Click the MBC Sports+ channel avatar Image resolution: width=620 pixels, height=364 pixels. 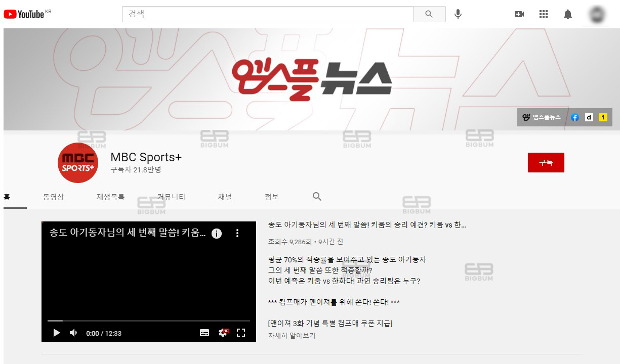point(78,162)
